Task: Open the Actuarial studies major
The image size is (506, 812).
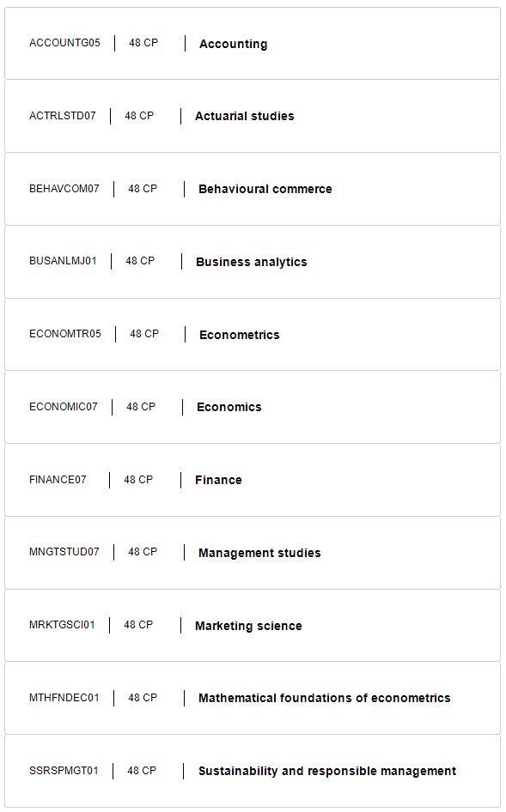Action: (x=244, y=116)
